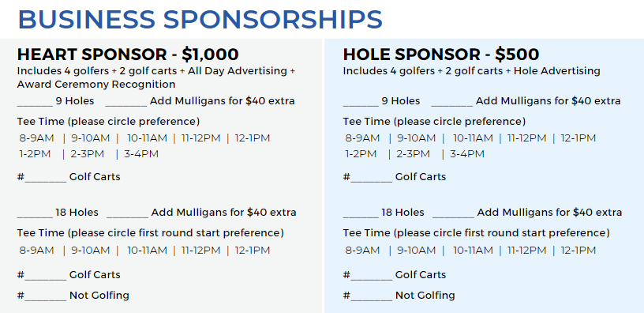Screen dimensions: 644x313
Task: Click first Golf Carts number field under Heart Sponsor
Action: pos(46,179)
